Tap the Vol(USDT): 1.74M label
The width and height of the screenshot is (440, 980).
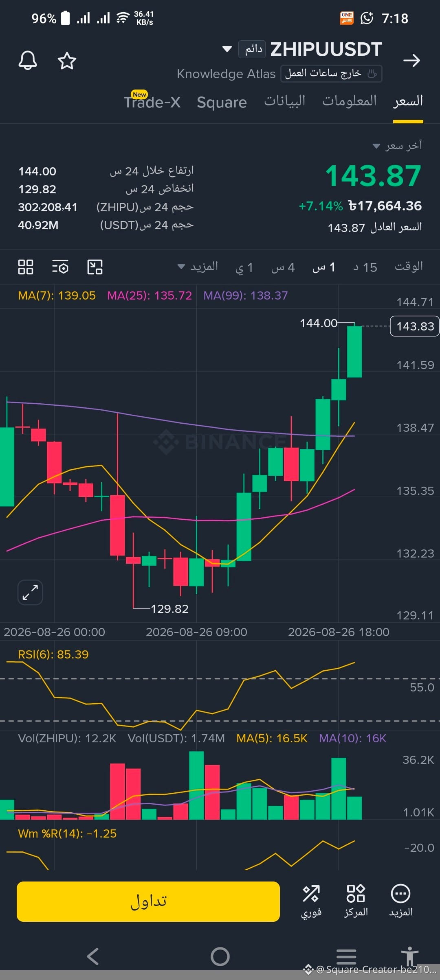(x=176, y=738)
